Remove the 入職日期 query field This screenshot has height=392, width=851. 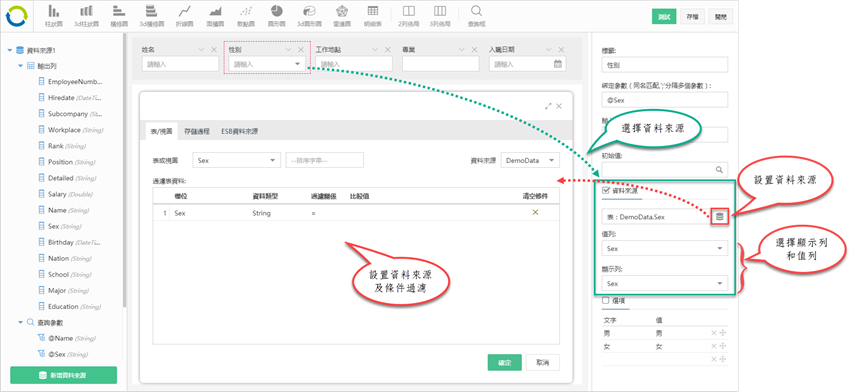tap(561, 49)
